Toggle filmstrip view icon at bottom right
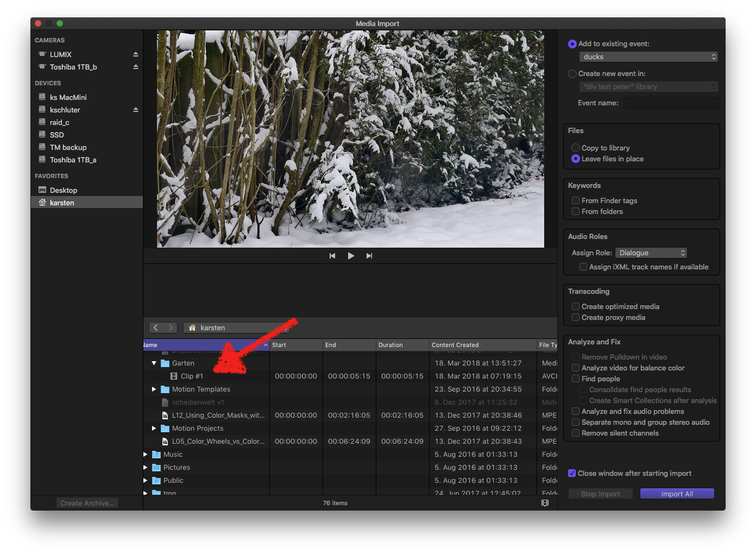 pos(545,503)
